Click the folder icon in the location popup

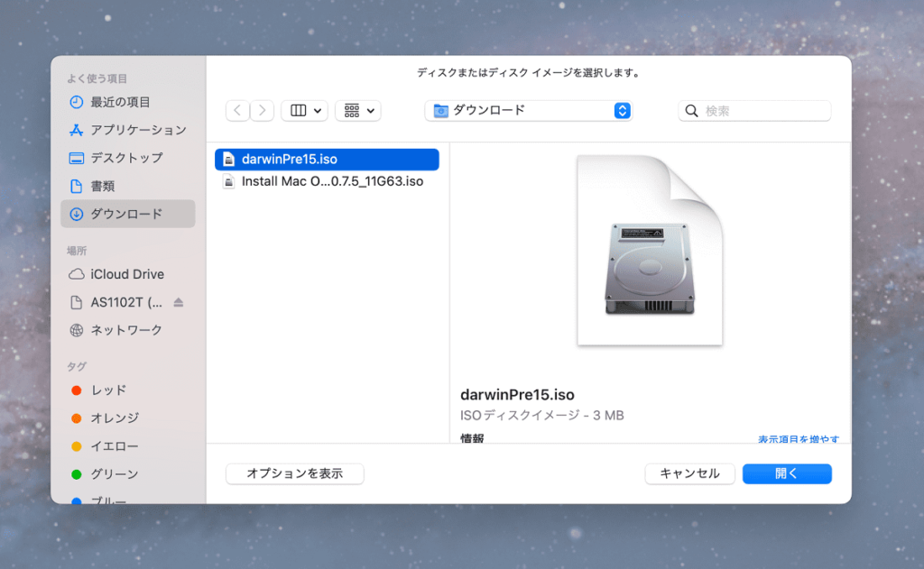[x=440, y=111]
